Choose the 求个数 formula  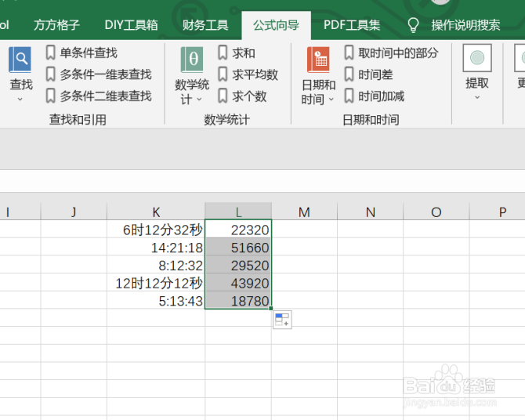point(249,96)
